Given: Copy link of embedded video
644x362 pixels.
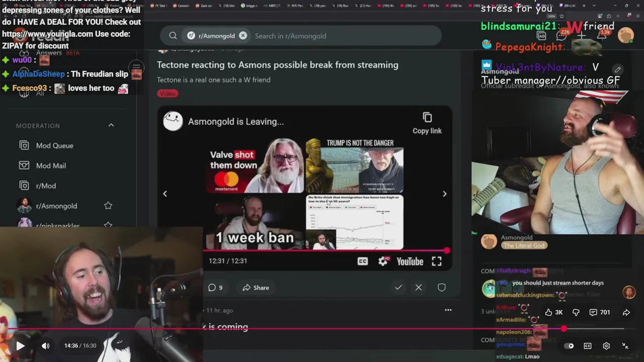Looking at the screenshot, I should coord(427,123).
